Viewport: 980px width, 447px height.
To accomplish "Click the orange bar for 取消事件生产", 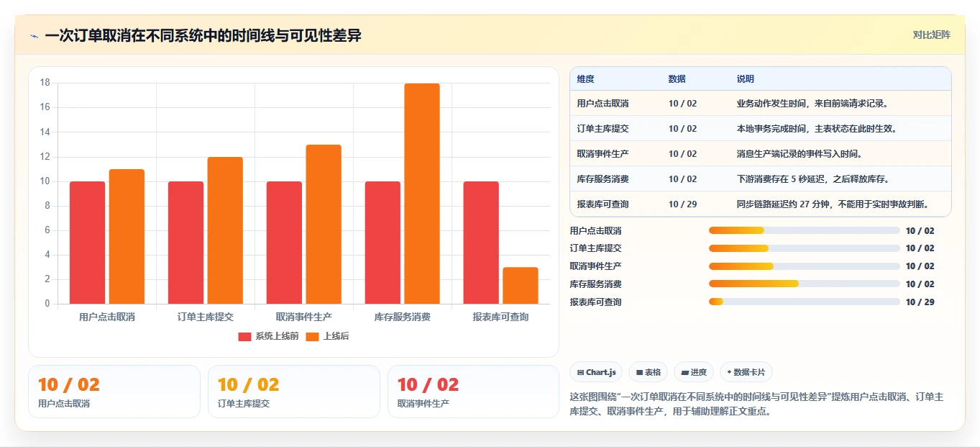I will (324, 224).
